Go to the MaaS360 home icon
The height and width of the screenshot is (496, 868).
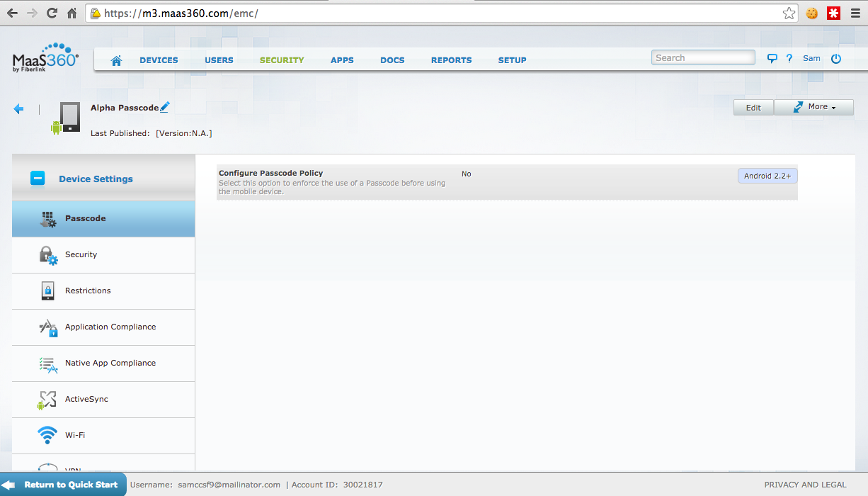(x=116, y=60)
